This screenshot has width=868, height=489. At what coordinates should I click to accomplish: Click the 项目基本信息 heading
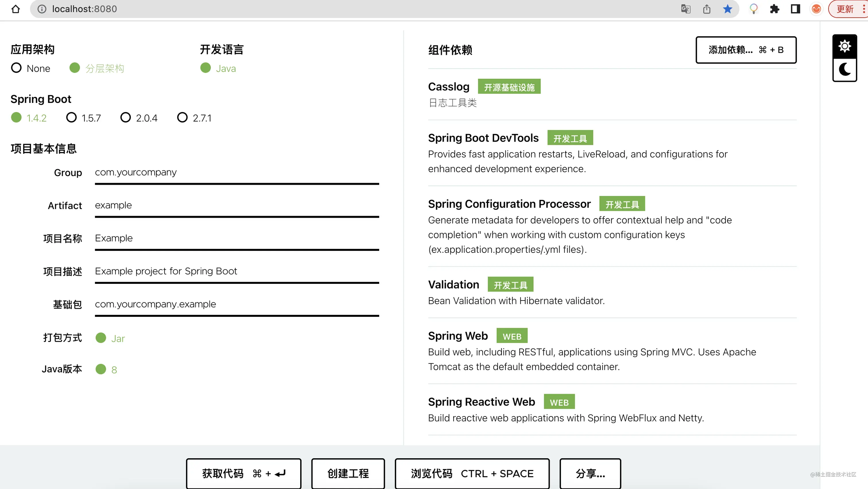coord(43,149)
